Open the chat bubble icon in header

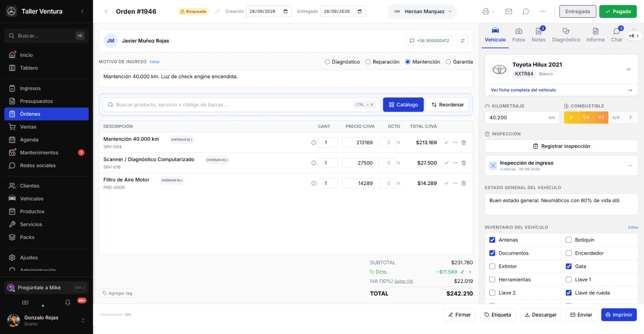(x=526, y=11)
